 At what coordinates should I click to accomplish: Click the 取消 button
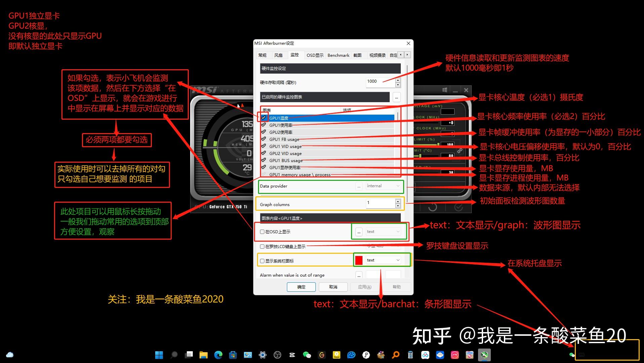[x=333, y=287]
